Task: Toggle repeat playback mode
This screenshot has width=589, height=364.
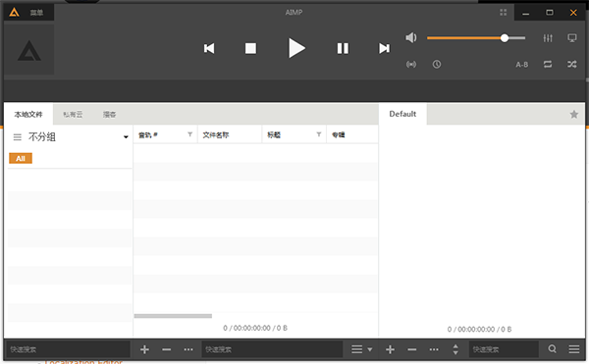Action: 548,64
